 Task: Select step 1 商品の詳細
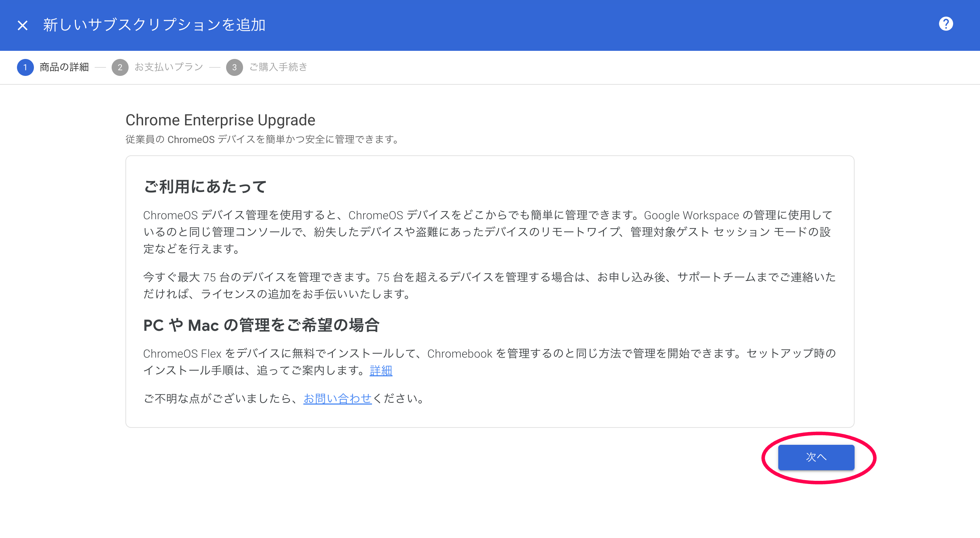53,67
